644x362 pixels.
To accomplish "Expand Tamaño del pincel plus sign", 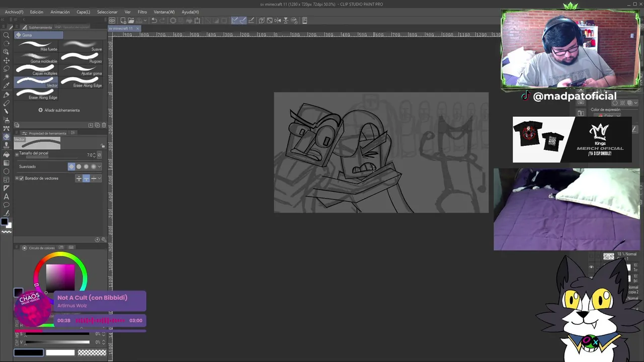I will point(17,154).
